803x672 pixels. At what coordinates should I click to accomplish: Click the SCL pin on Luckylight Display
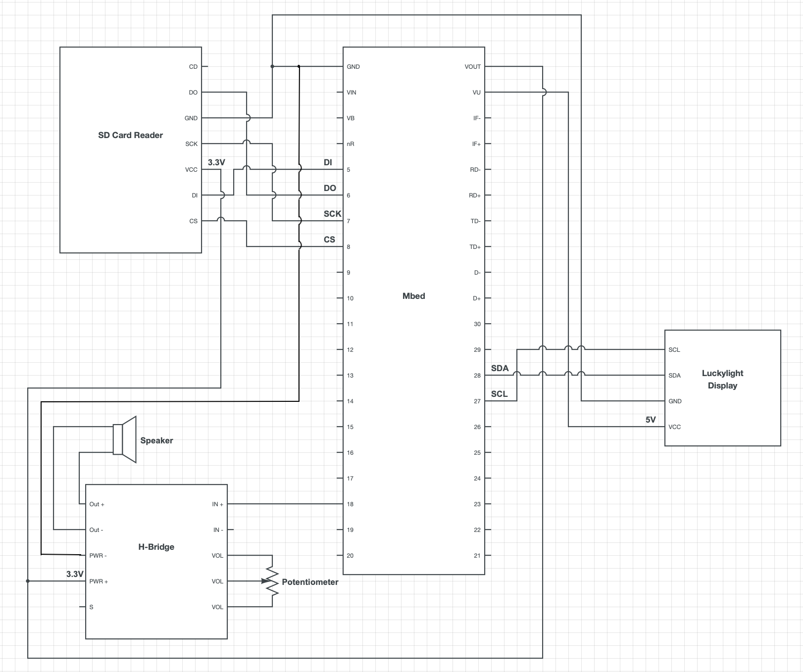(x=674, y=350)
